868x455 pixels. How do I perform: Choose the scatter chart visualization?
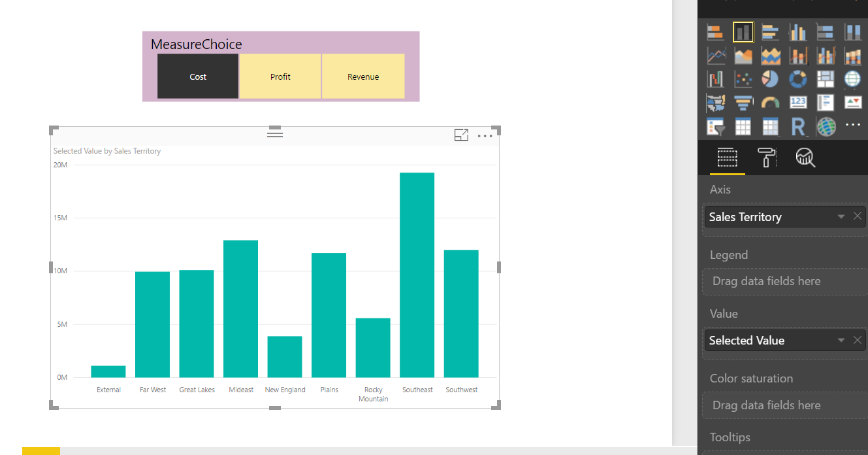(743, 79)
